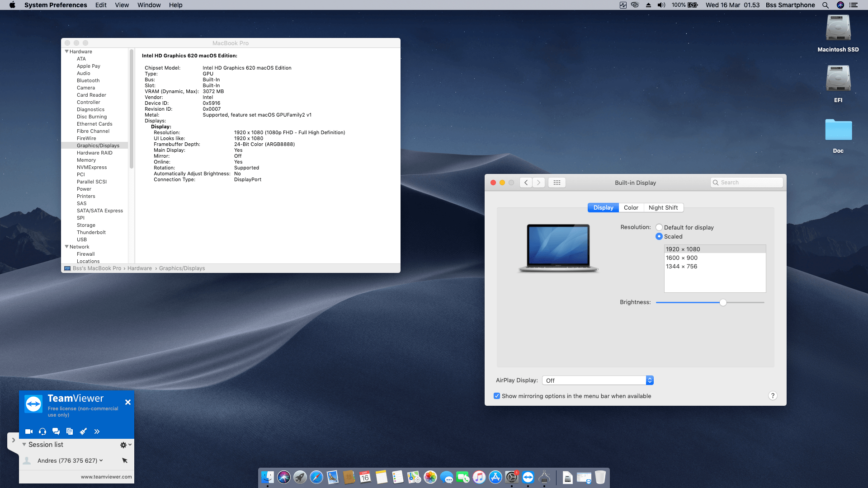This screenshot has width=868, height=488.
Task: Open Mail stamp icon in the Dock
Action: (x=333, y=477)
